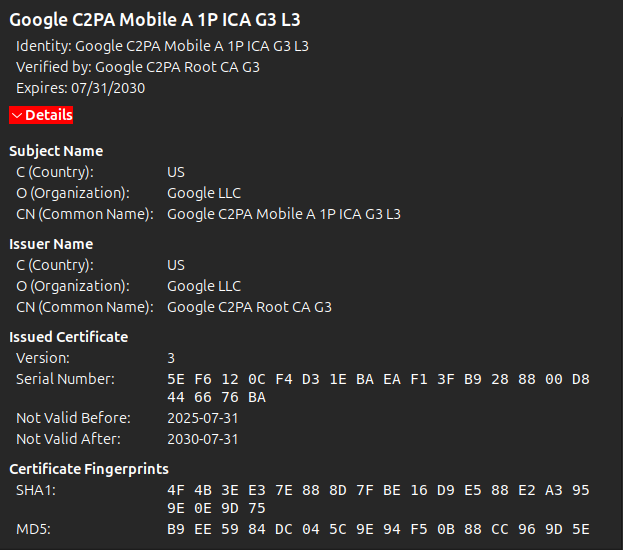
Task: Select the issuer country value US
Action: point(176,265)
